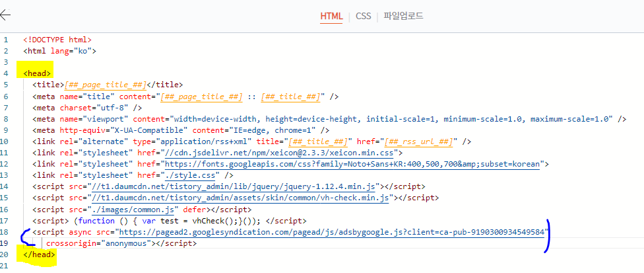Switch to the HTML tab
The height and width of the screenshot is (273, 644).
pos(331,17)
